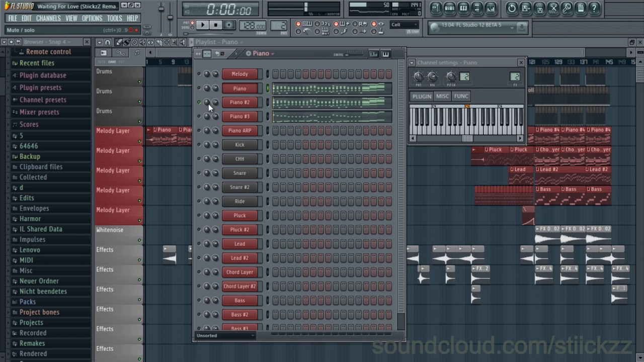Screen dimensions: 644x362
Task: Open the Playlist view from toolbar
Action: [x=436, y=9]
